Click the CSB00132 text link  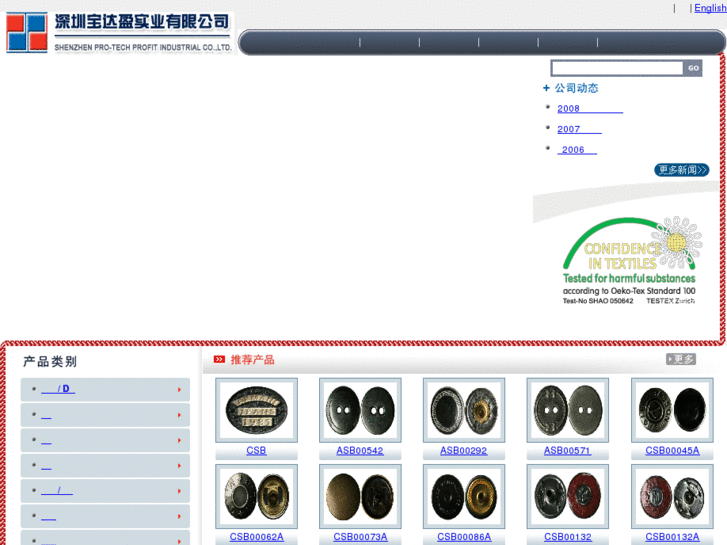(x=568, y=537)
